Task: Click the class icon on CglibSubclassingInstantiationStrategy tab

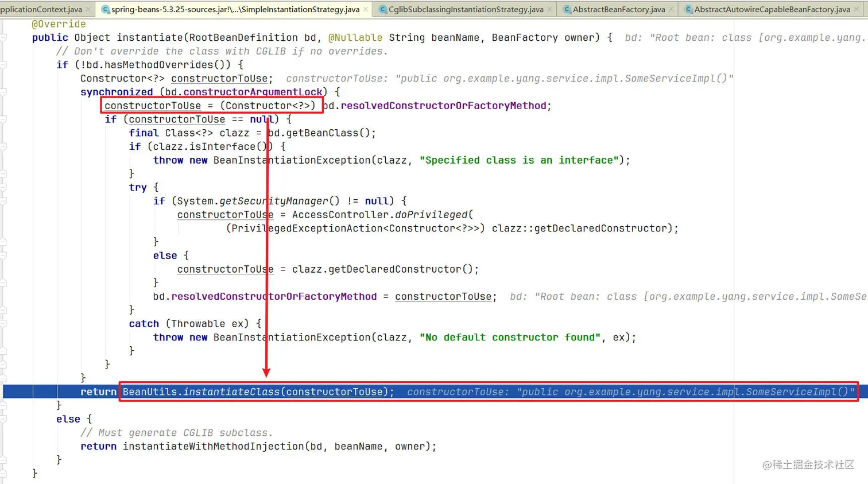Action: (x=383, y=9)
